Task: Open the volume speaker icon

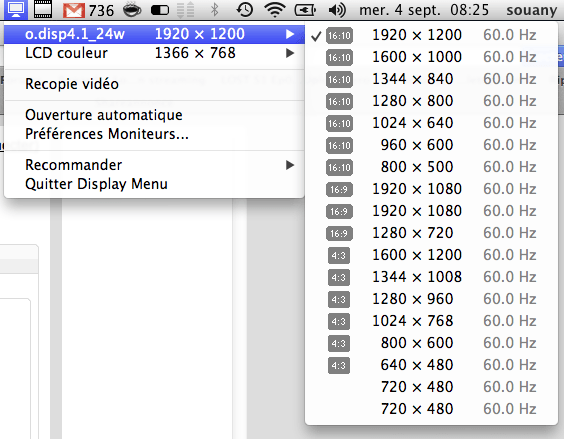Action: pyautogui.click(x=337, y=10)
